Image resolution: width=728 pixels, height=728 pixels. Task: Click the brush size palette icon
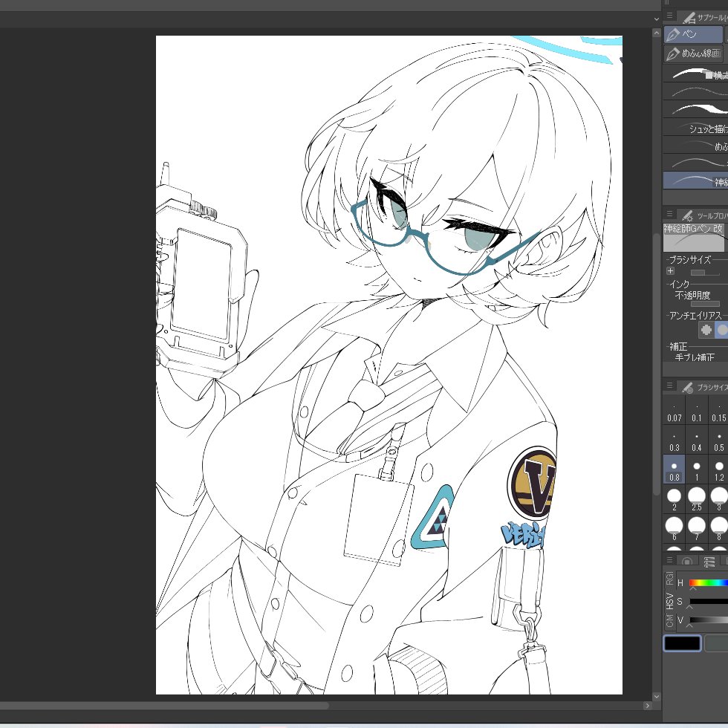(x=688, y=388)
